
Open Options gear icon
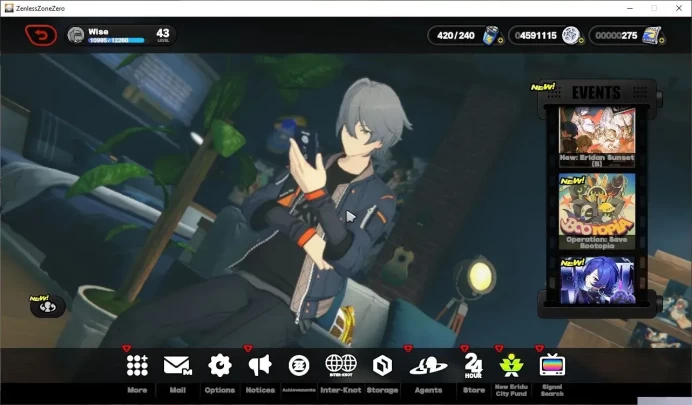click(x=220, y=365)
